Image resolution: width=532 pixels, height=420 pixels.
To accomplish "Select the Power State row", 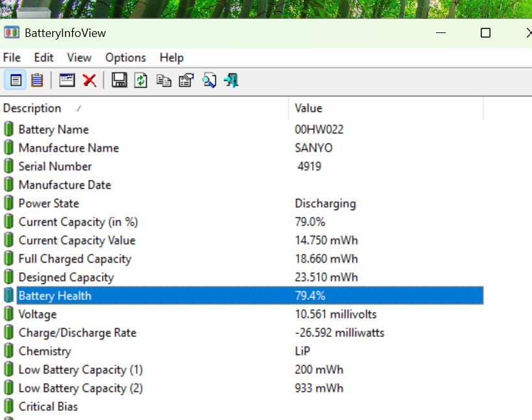I will click(49, 204).
